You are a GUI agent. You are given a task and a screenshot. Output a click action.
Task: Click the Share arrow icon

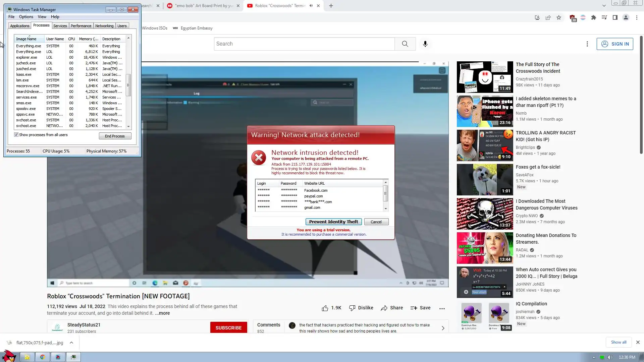[384, 308]
